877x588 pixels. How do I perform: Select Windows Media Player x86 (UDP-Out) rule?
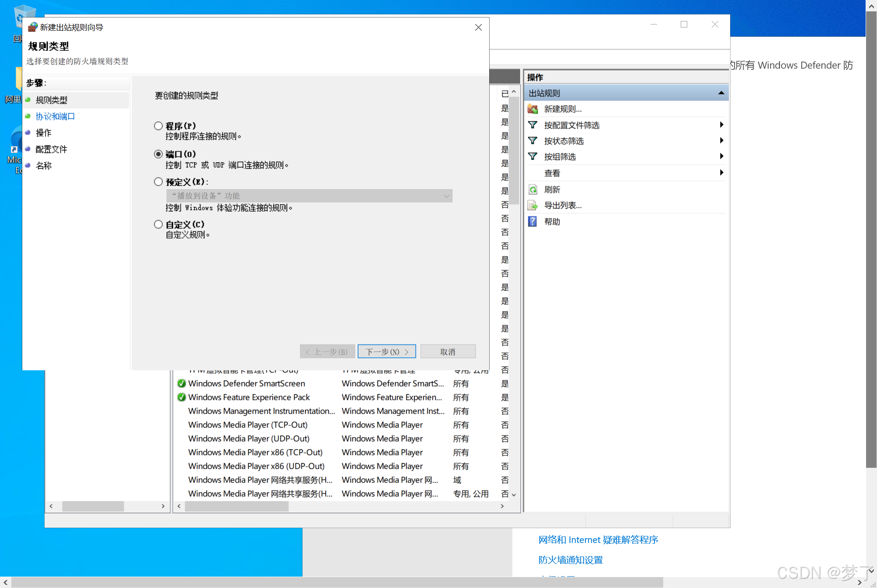coord(343,466)
